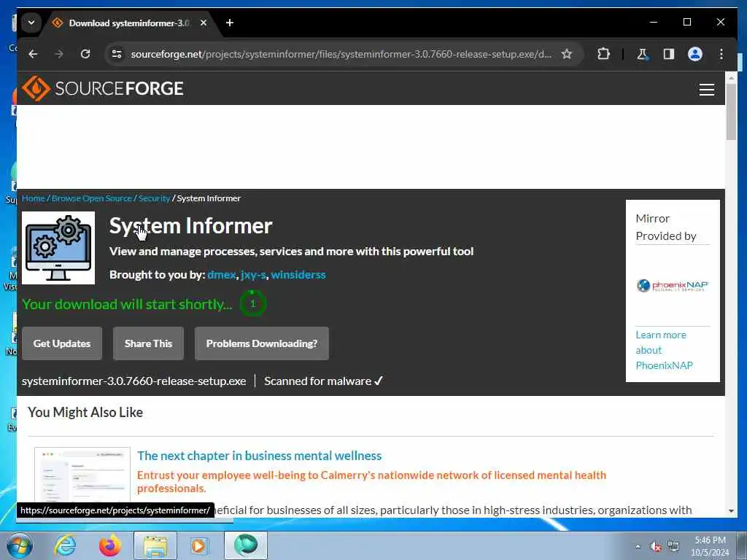Click the scrollbar up arrow

731,77
